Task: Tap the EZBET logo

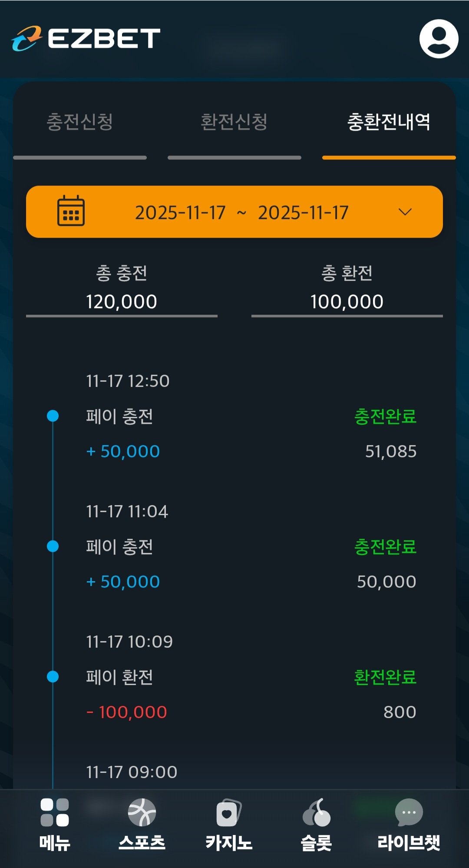Action: tap(86, 38)
